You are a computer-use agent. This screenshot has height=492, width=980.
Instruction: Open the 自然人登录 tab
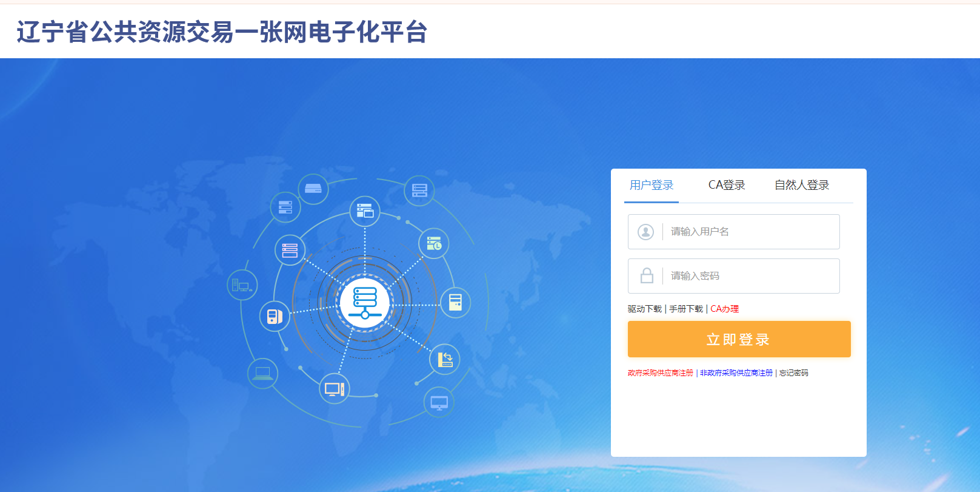click(x=801, y=185)
